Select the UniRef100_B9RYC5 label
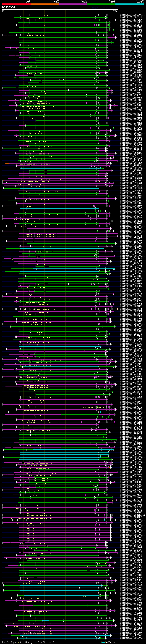 pyautogui.click(x=131, y=70)
